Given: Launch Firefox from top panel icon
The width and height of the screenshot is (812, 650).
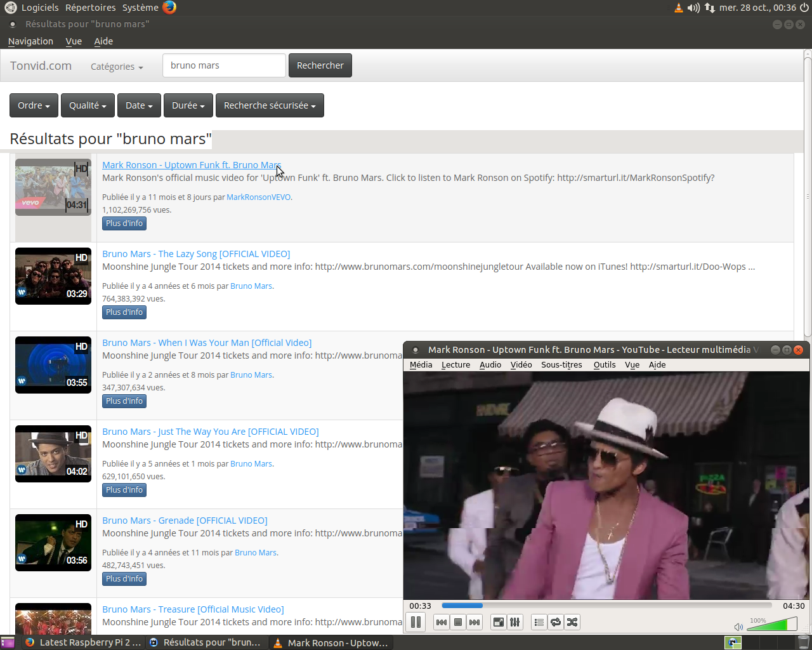Looking at the screenshot, I should click(x=169, y=8).
